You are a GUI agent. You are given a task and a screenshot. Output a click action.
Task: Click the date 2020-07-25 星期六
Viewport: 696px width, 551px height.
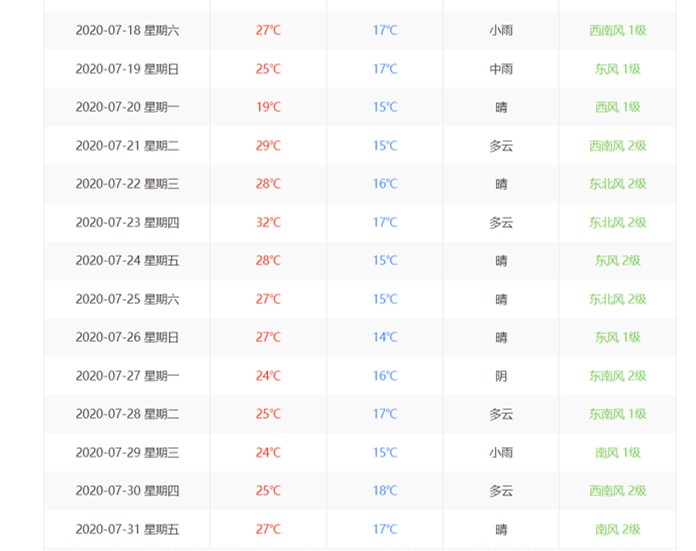[127, 299]
